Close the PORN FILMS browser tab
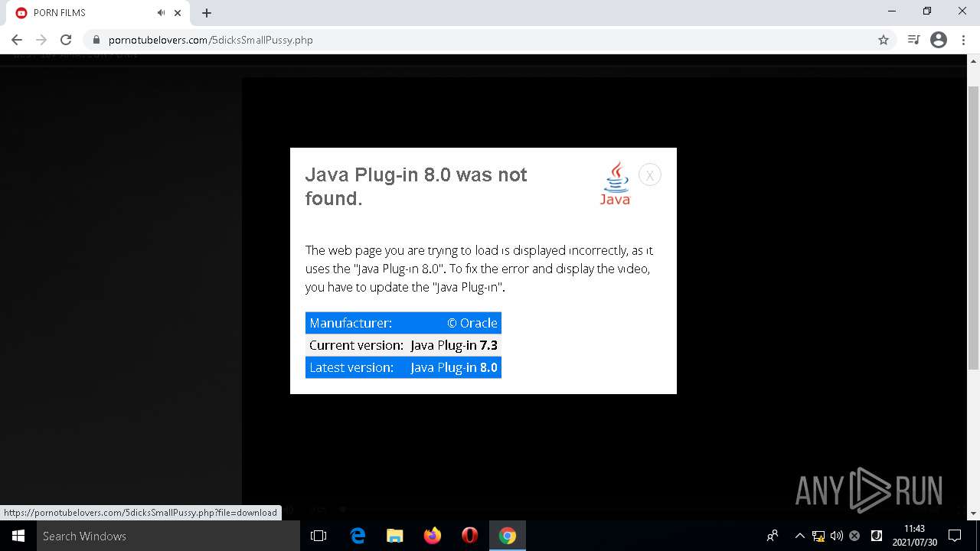This screenshot has height=551, width=980. pyautogui.click(x=178, y=13)
